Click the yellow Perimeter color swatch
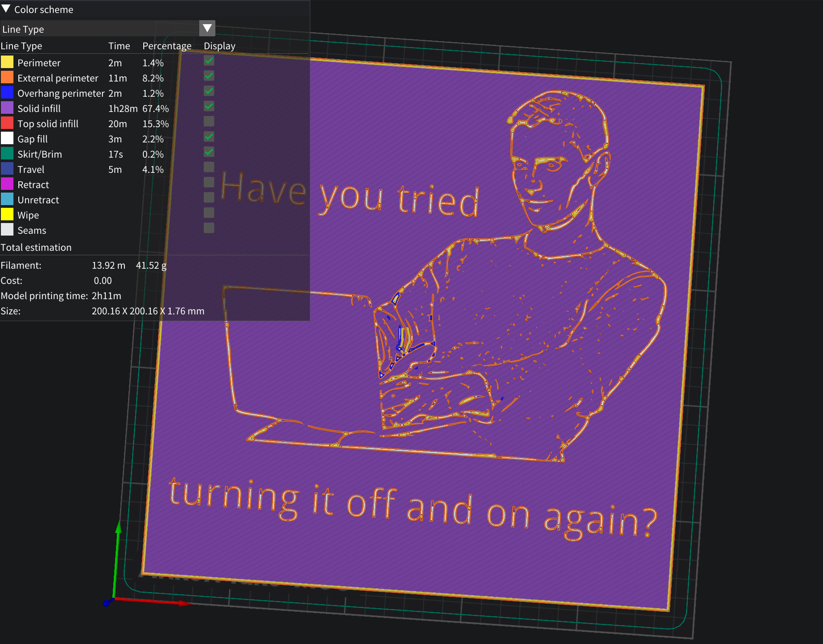The height and width of the screenshot is (644, 823). pos(7,62)
